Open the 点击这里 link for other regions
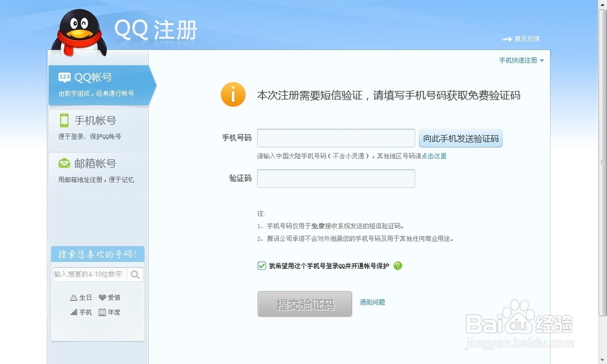 tap(434, 156)
